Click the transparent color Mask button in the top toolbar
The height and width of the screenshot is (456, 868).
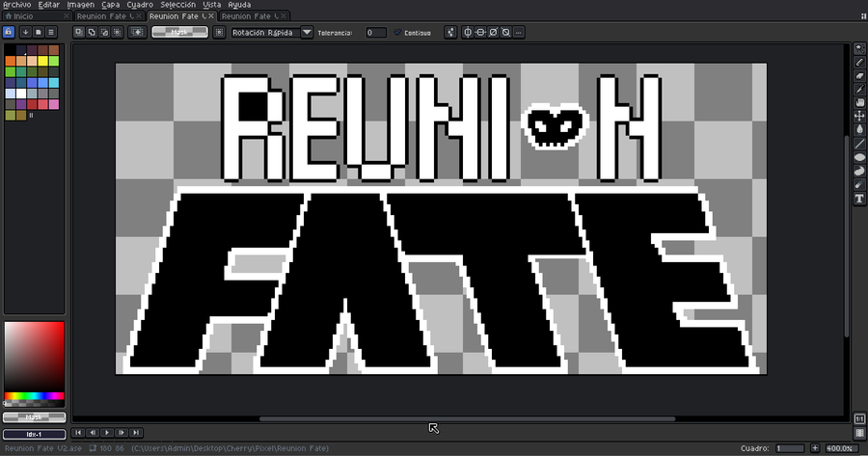180,32
